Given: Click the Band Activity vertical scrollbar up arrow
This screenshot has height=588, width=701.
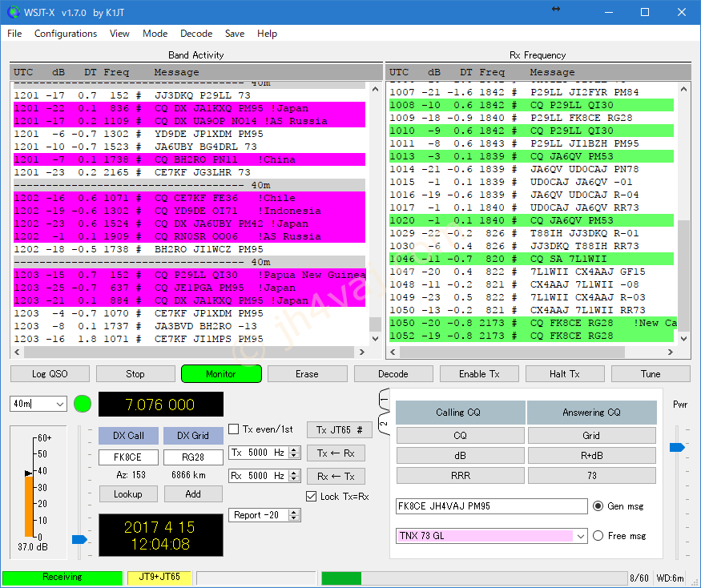Looking at the screenshot, I should (376, 89).
